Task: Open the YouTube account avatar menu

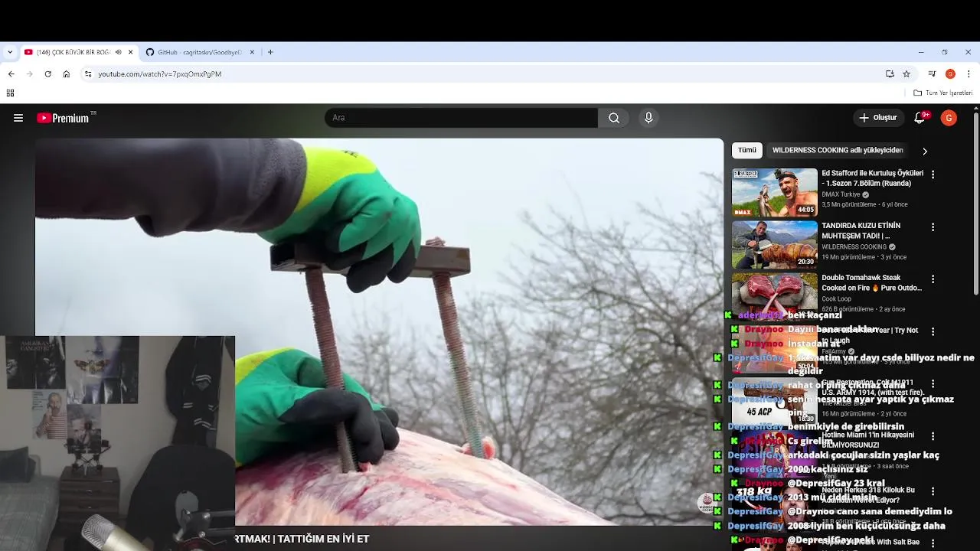Action: 949,118
